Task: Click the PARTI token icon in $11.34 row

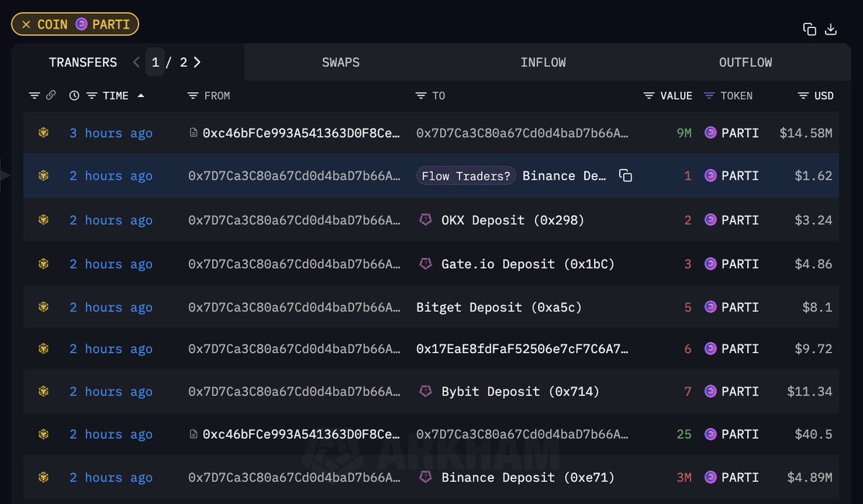Action: pos(711,392)
